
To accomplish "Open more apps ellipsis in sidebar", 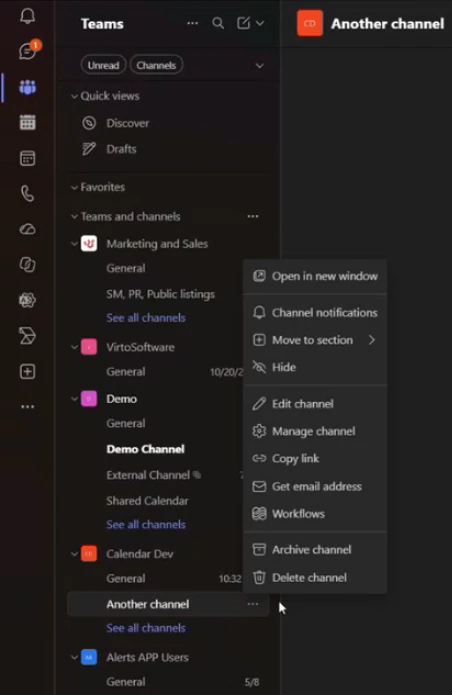I will (x=27, y=406).
